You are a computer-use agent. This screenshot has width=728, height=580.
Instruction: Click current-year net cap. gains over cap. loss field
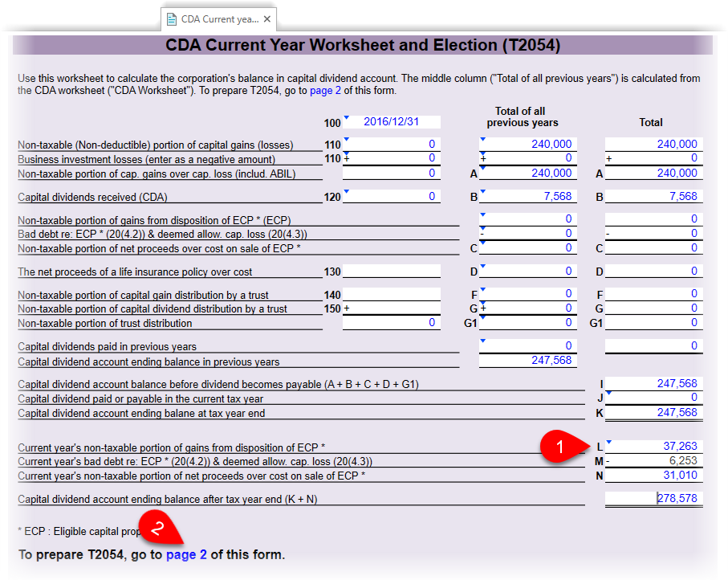pos(392,173)
